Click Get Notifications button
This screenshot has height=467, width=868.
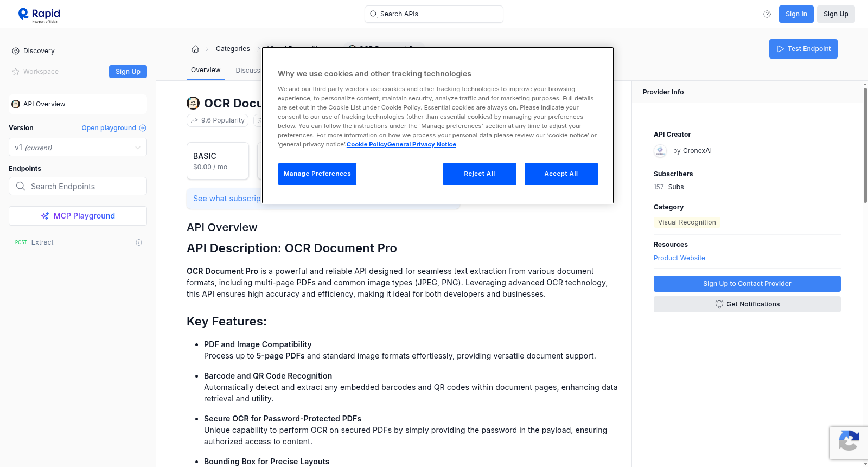pos(747,304)
